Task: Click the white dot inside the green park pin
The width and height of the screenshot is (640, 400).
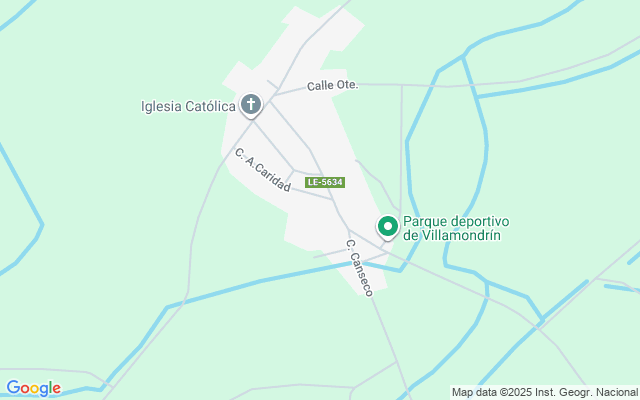Action: click(x=388, y=226)
